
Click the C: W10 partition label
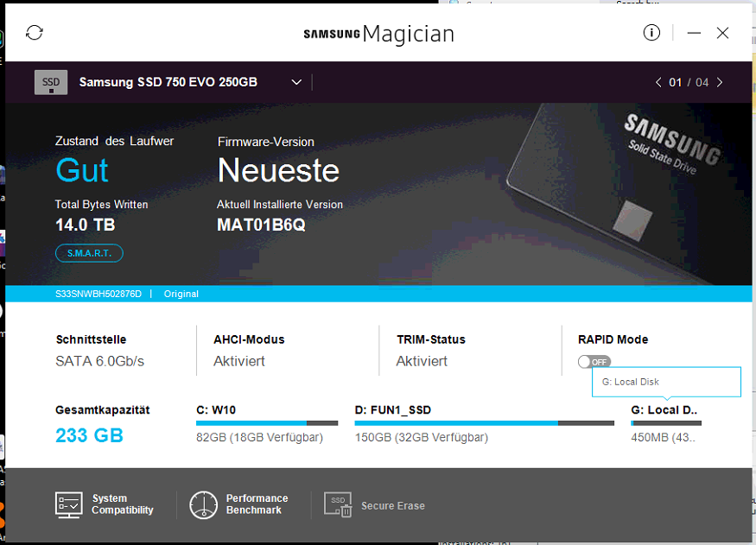tap(216, 410)
